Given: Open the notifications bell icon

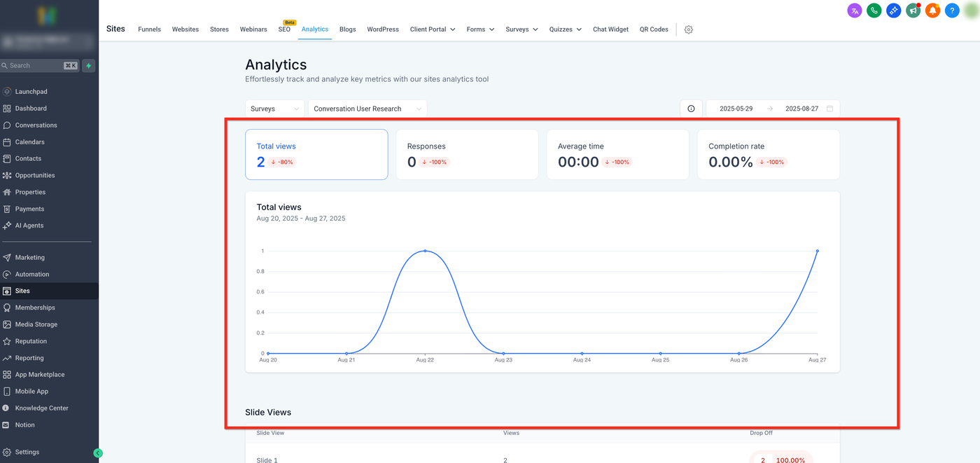Looking at the screenshot, I should [932, 11].
